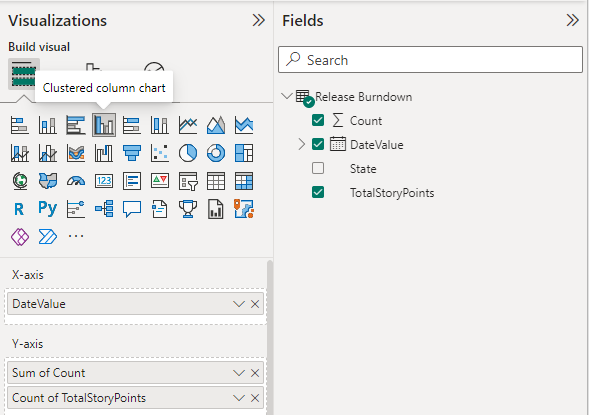This screenshot has height=415, width=589.
Task: Select the Multi-row card visual
Action: click(x=132, y=181)
